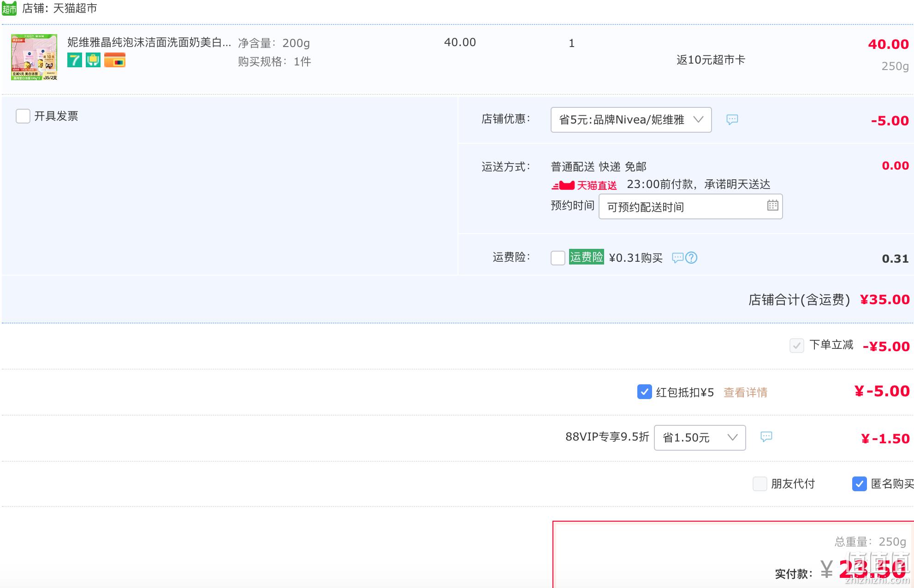This screenshot has width=914, height=588.
Task: Click comment icon beside ¥0.31购买
Action: [677, 258]
